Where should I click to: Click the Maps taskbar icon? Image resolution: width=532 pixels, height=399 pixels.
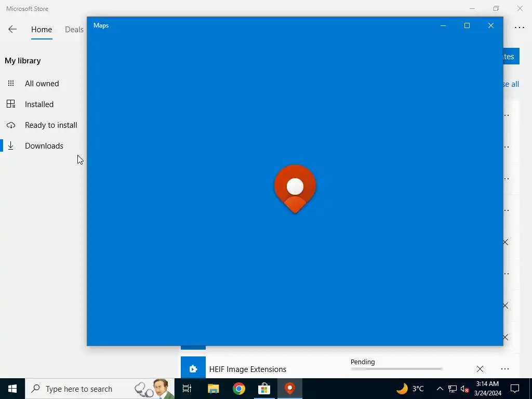[290, 389]
